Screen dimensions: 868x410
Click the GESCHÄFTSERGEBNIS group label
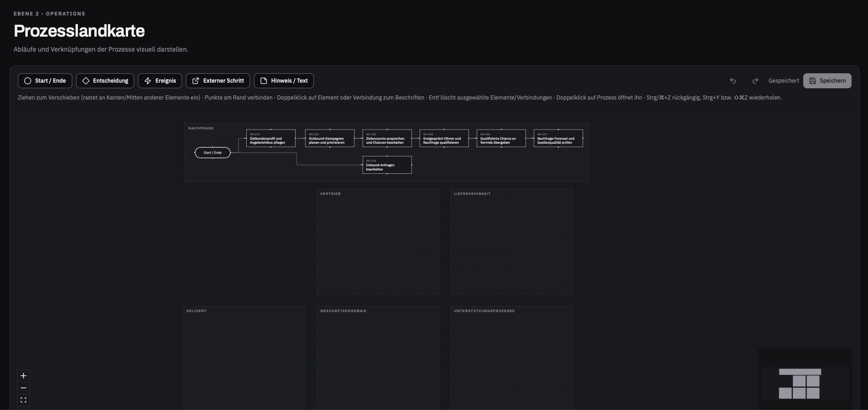343,311
